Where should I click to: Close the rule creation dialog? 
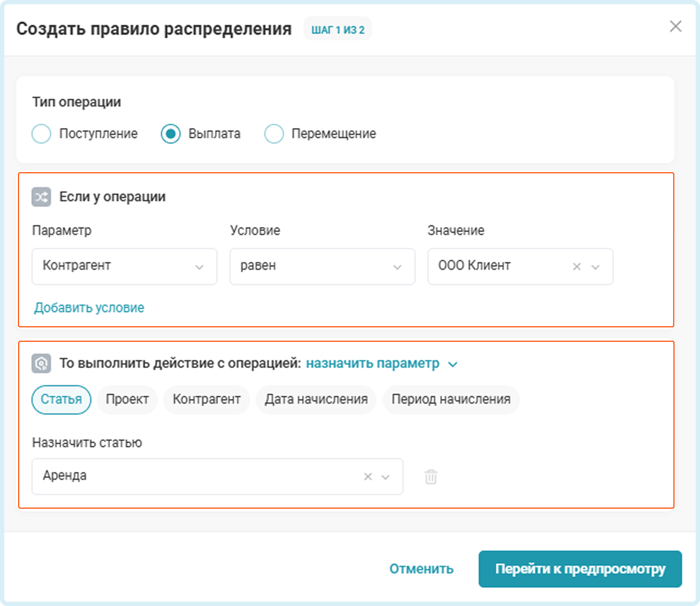click(675, 26)
